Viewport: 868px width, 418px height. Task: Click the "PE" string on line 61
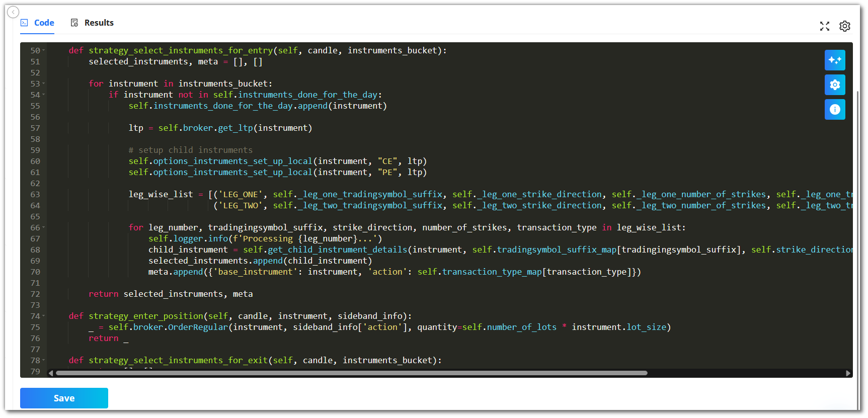[387, 172]
